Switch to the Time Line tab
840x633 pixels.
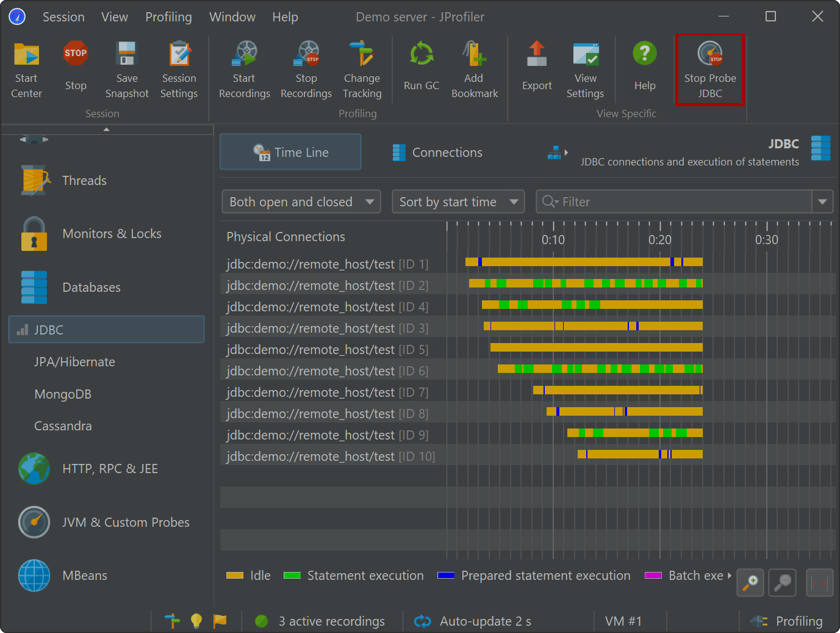tap(290, 152)
